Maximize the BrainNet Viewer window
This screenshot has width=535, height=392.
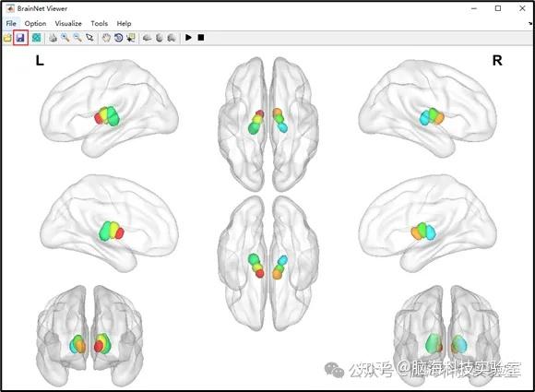point(498,8)
